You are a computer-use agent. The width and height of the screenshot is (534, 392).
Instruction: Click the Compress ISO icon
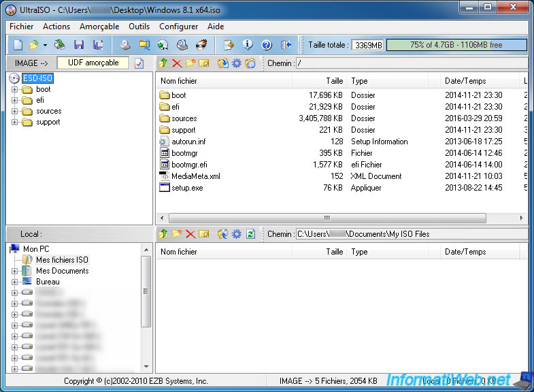click(x=144, y=45)
